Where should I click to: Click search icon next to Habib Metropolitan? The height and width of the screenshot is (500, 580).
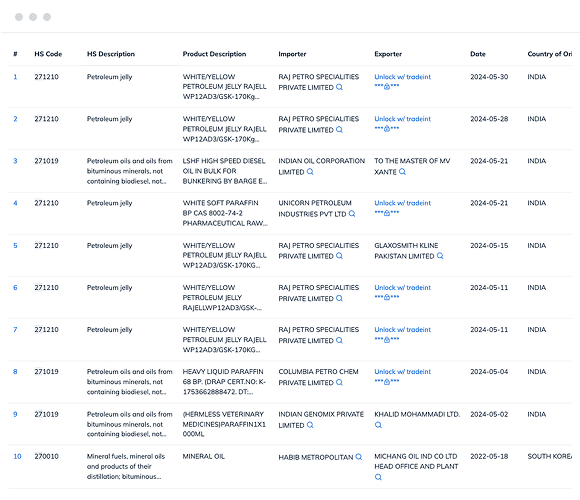click(x=358, y=457)
